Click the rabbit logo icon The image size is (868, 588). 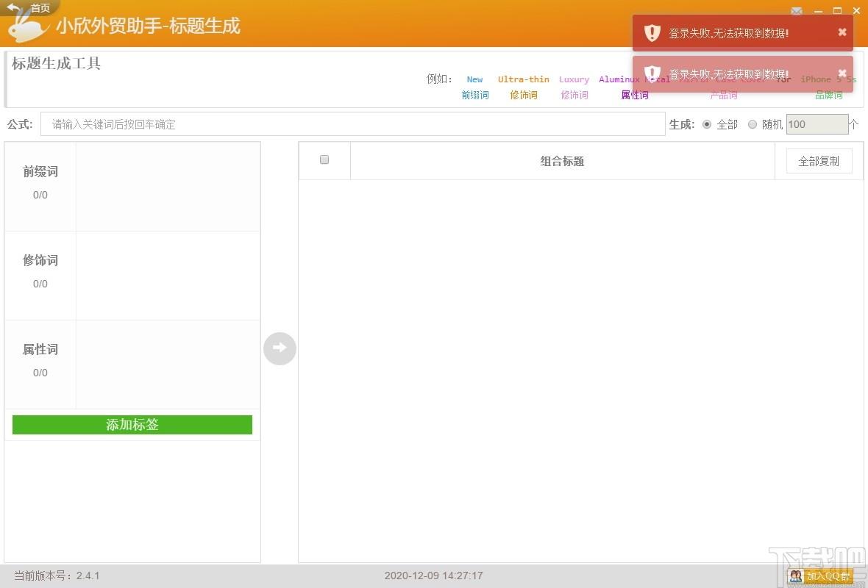26,28
